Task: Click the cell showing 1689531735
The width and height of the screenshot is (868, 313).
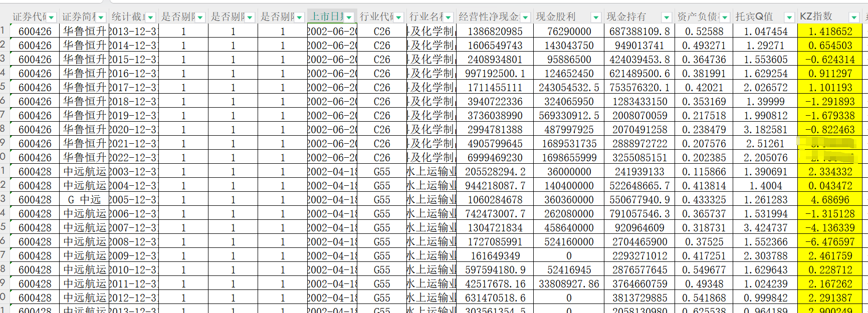Action: (x=568, y=143)
